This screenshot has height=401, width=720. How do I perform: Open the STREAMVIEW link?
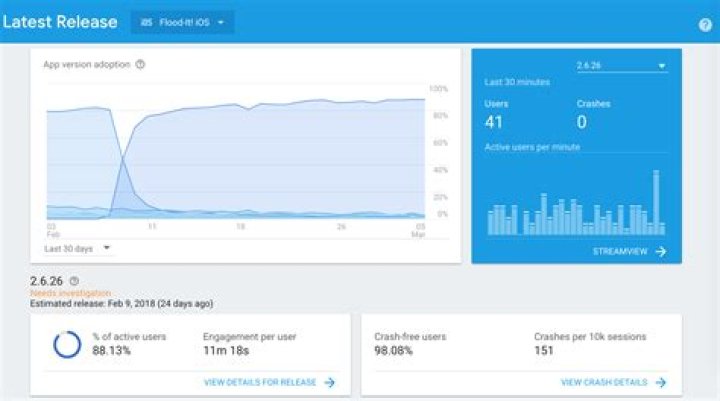pos(620,252)
